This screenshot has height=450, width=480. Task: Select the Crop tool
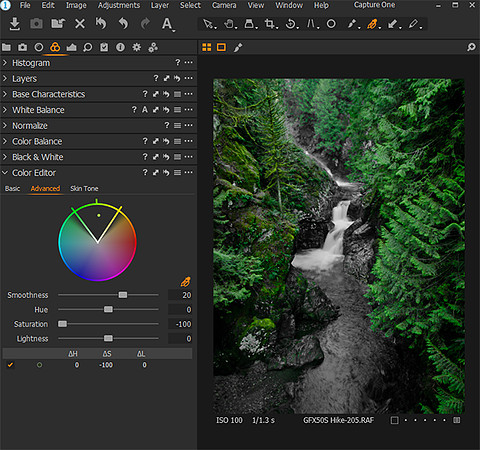pyautogui.click(x=270, y=24)
